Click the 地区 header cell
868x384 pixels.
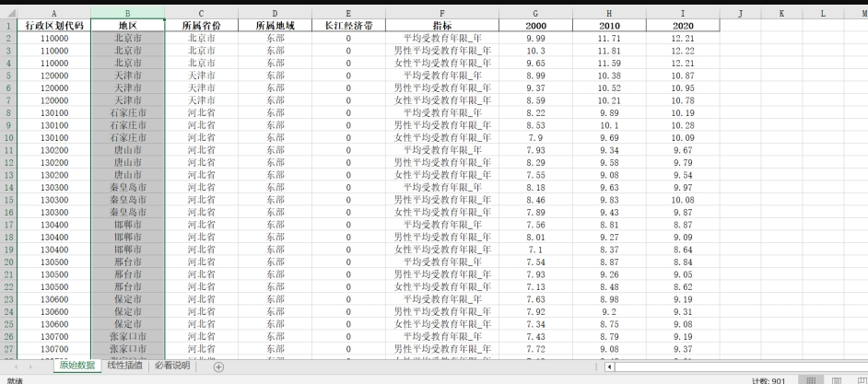[127, 26]
